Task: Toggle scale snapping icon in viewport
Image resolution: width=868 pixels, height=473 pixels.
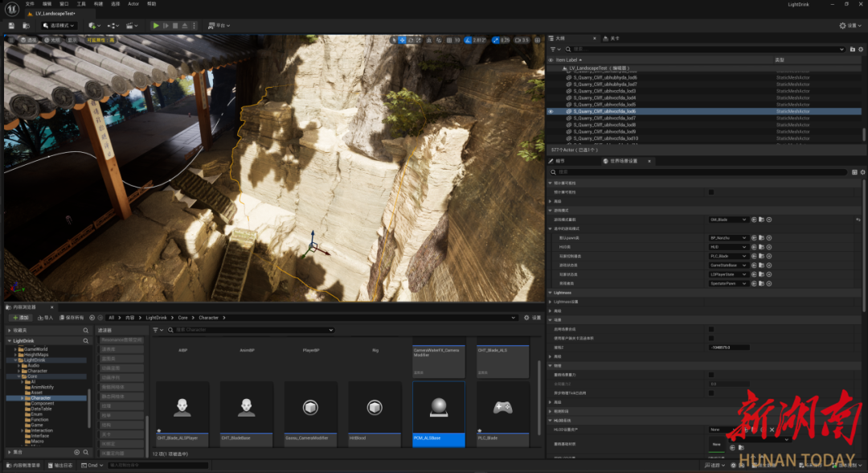Action: click(x=495, y=40)
